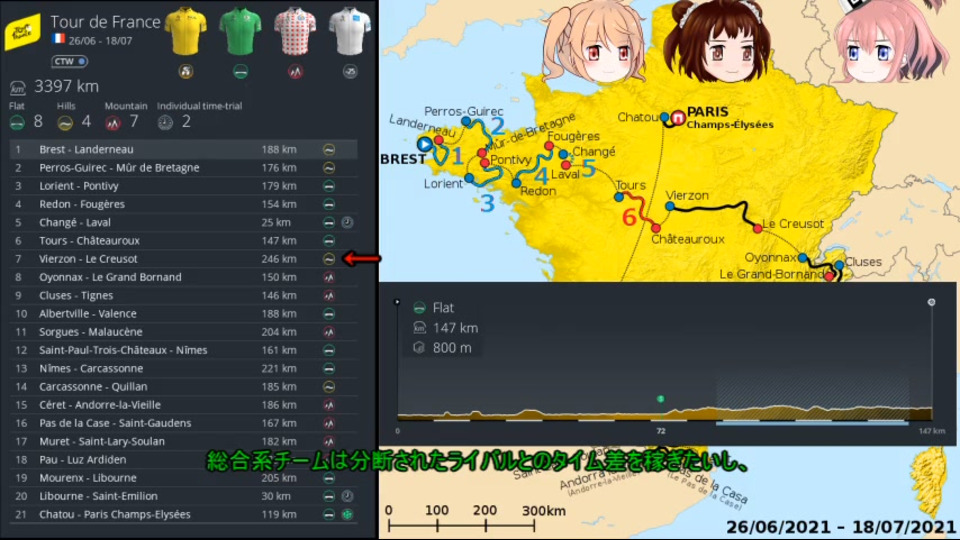Click hills type icon on stage 14 row
The width and height of the screenshot is (960, 540).
(329, 386)
